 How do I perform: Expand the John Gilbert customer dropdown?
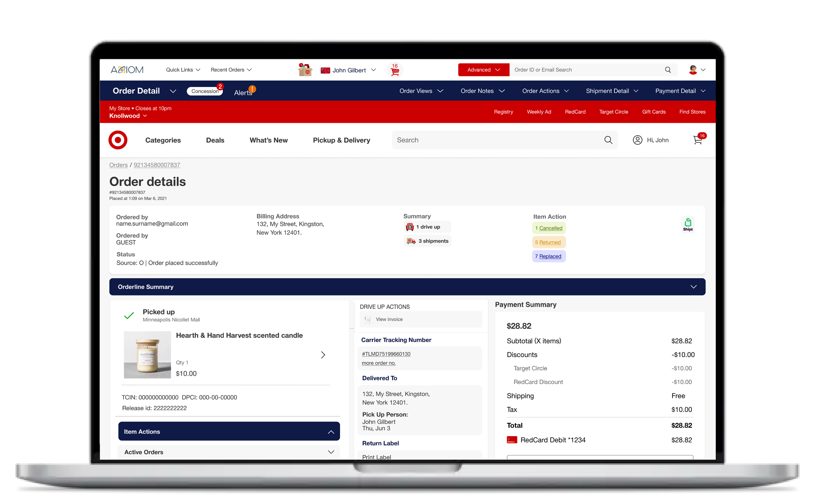(373, 70)
